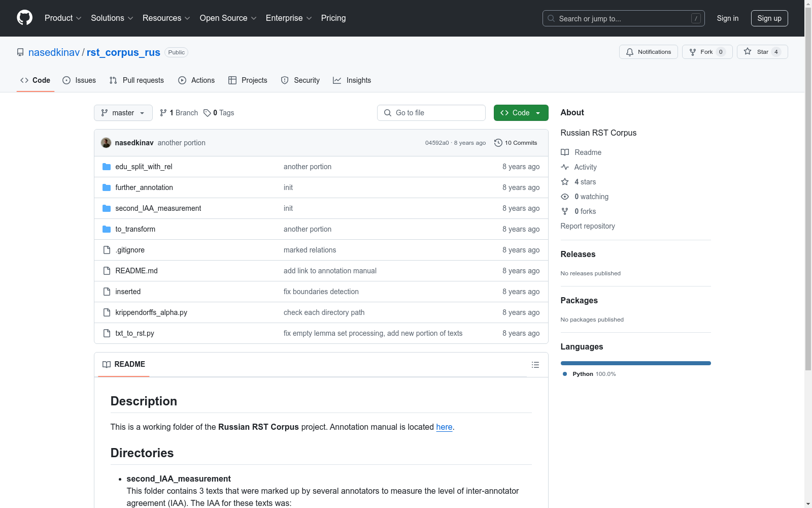Expand the Enterprise menu
The image size is (812, 508).
tap(289, 18)
